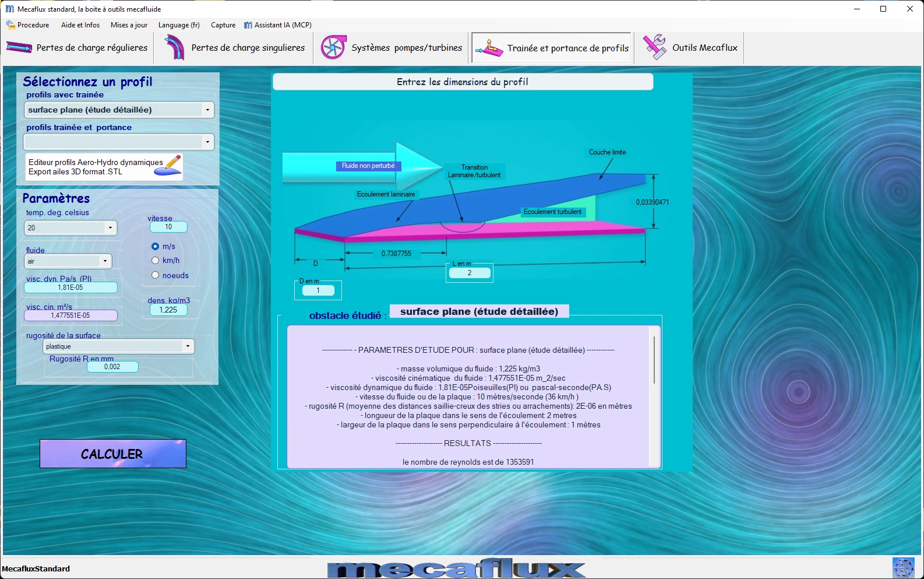Viewport: 924px width, 579px height.
Task: Click the MecafluxStandard status bar text
Action: click(36, 569)
